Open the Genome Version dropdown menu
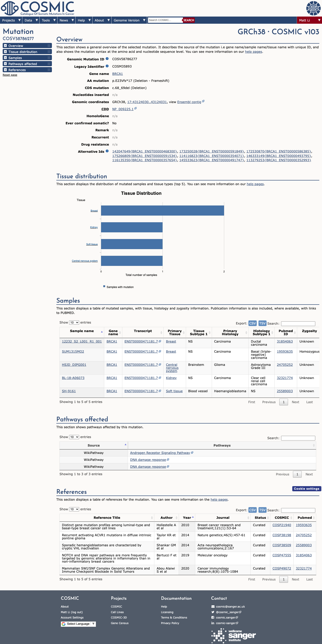 click(x=129, y=20)
